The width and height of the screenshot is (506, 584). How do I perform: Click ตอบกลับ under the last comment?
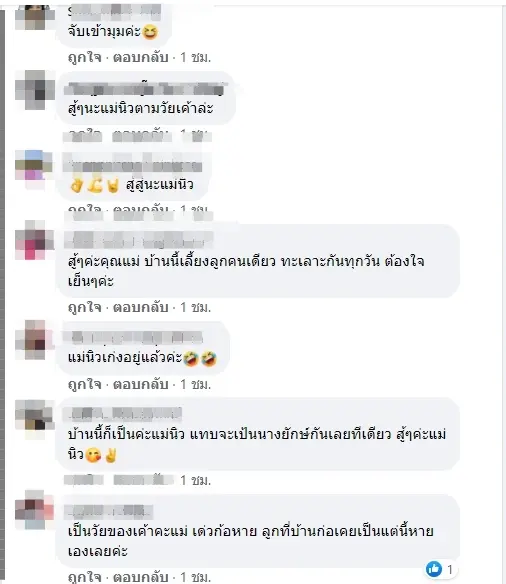point(141,577)
